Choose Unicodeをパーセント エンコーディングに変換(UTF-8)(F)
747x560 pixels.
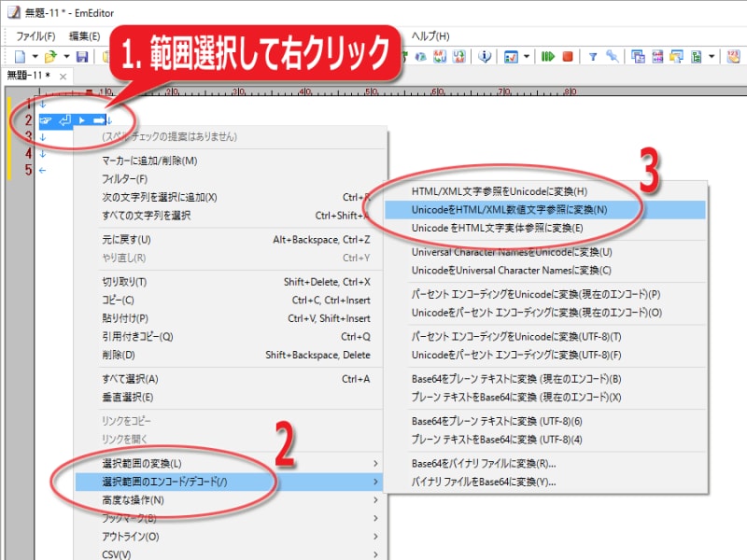tap(545, 355)
